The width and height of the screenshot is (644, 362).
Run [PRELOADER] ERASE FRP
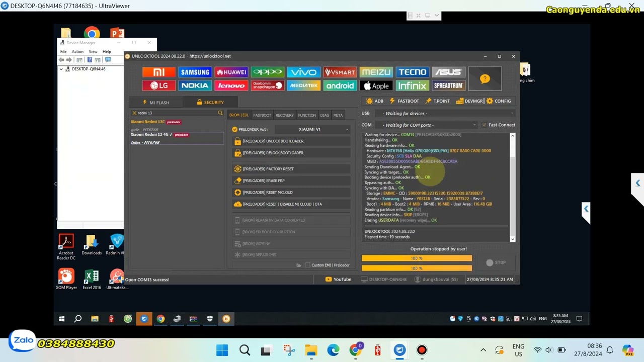click(x=291, y=180)
